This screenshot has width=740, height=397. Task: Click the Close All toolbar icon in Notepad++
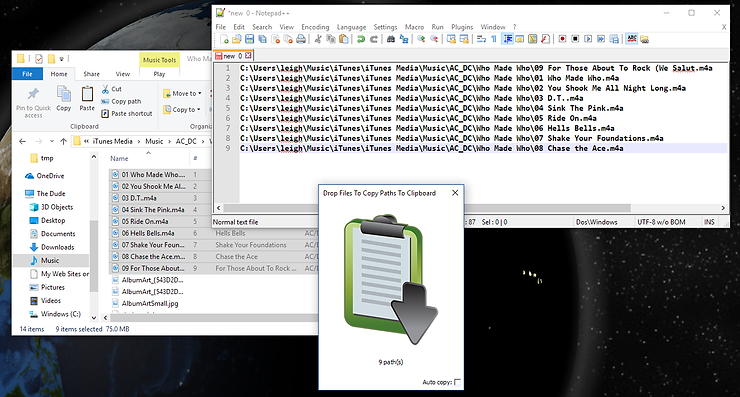(288, 39)
